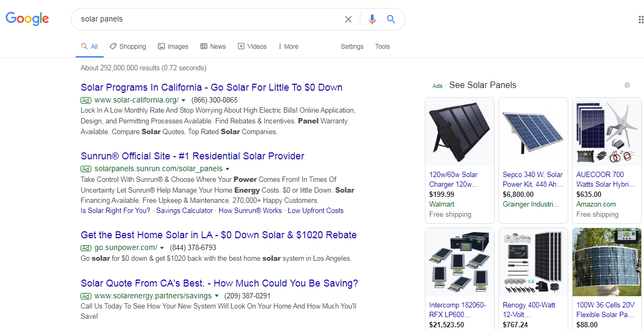Expand dropdown arrow next to solarenergy.partners/savings
This screenshot has height=330, width=644.
click(x=216, y=296)
